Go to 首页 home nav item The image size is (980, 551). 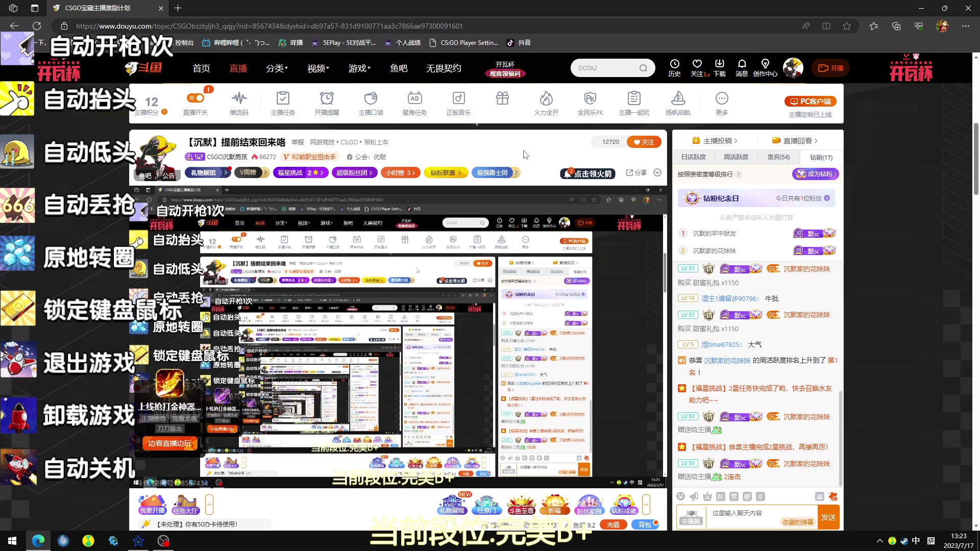point(201,68)
